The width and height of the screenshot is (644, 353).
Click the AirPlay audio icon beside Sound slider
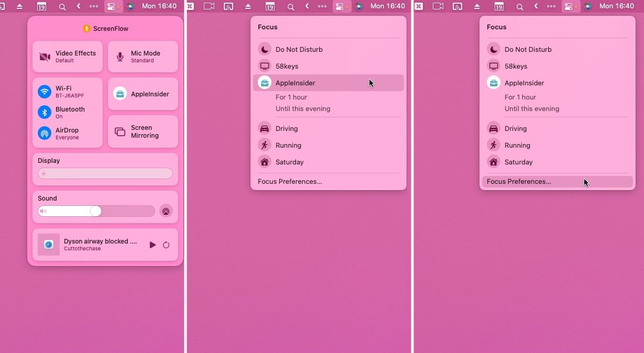(x=166, y=211)
